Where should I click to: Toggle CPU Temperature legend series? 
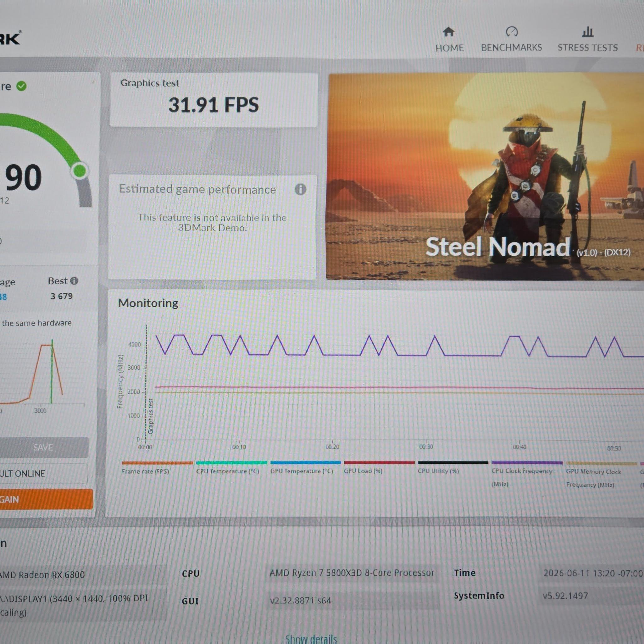click(x=231, y=467)
